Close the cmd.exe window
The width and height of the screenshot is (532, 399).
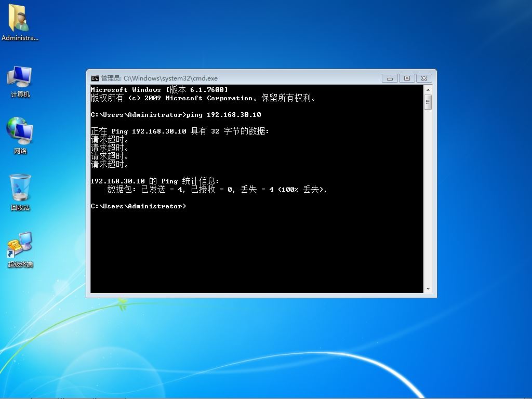(424, 78)
